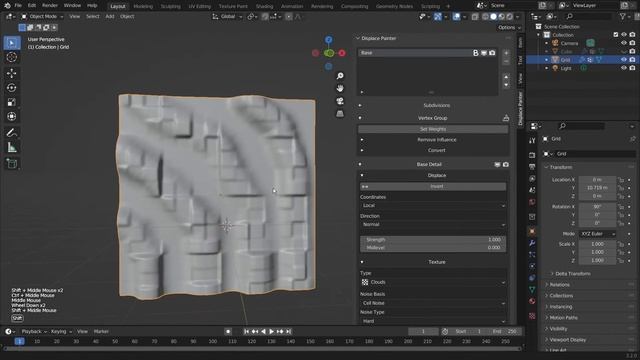
Task: Open the Object properties orange square tab
Action: pos(532,231)
